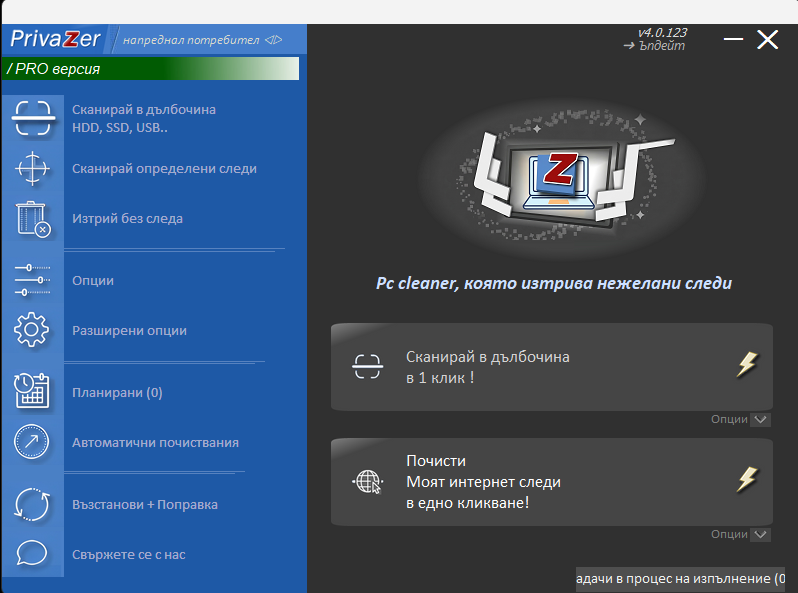Click the scan frame icon in one-click card
Viewport: 798px width, 593px height.
367,366
